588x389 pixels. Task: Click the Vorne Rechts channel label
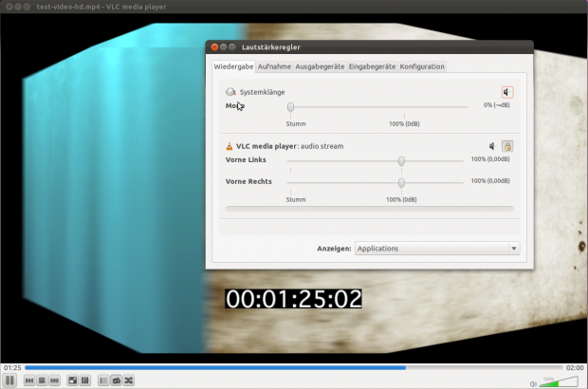click(x=248, y=181)
